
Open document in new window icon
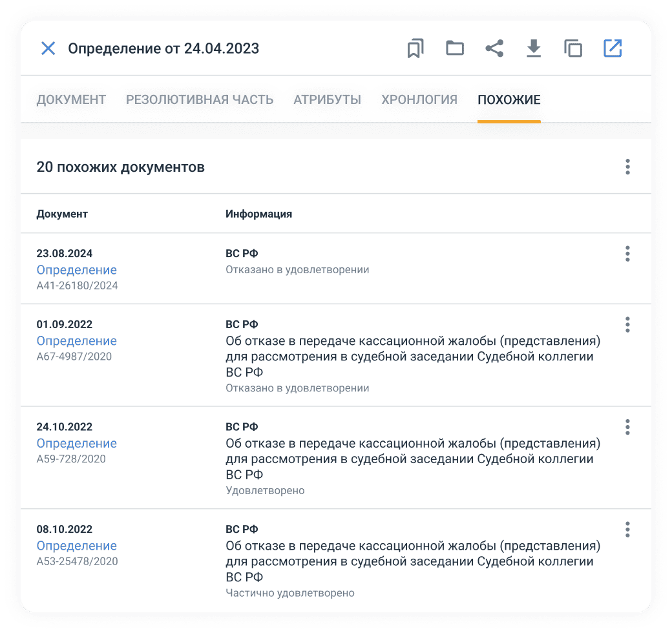613,48
